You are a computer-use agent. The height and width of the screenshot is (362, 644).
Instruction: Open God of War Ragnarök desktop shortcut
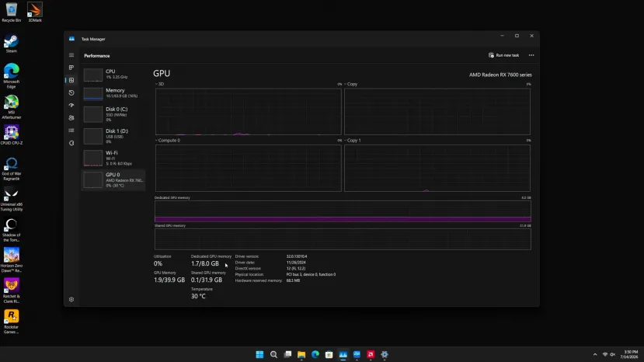11,169
